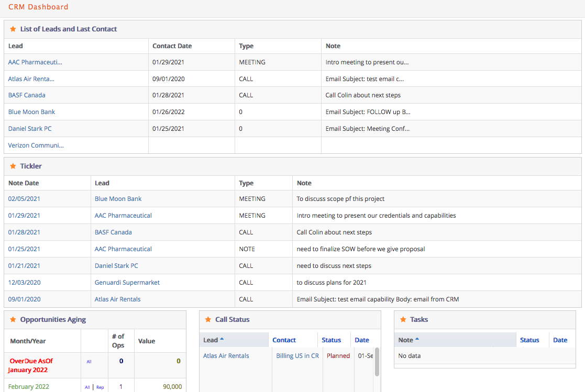Click star icon of Opportunities Aging panel

pos(13,320)
